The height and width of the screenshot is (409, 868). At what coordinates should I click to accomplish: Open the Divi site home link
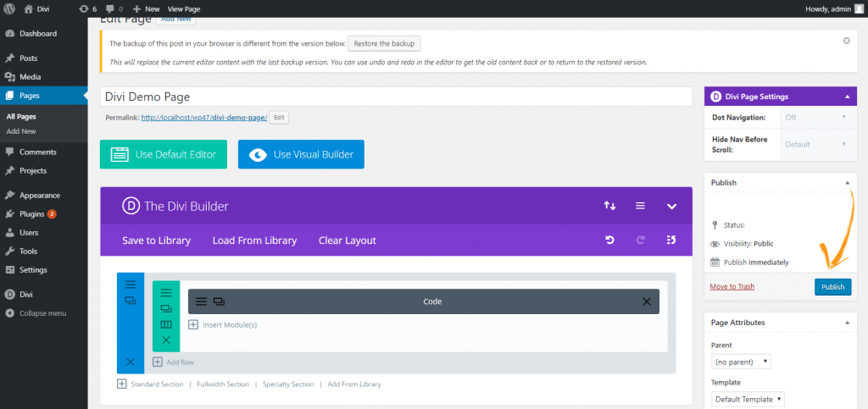coord(36,8)
